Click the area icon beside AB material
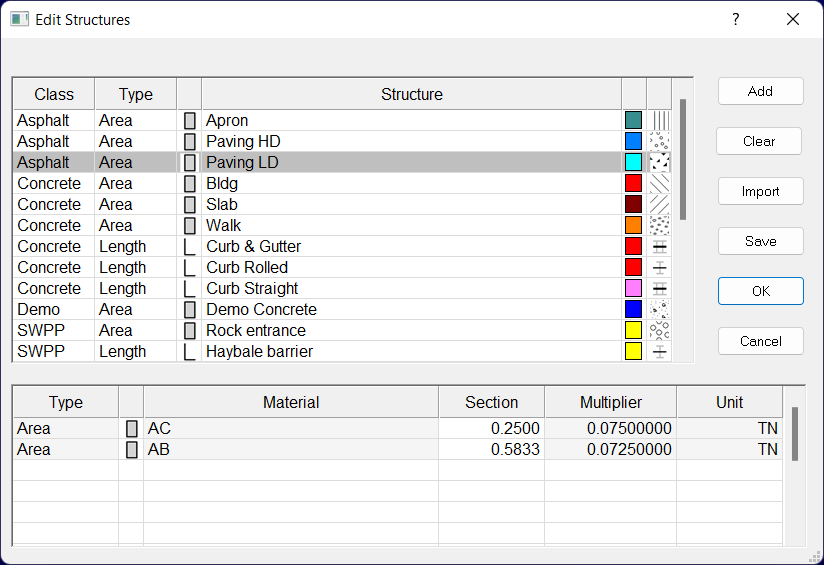 131,450
